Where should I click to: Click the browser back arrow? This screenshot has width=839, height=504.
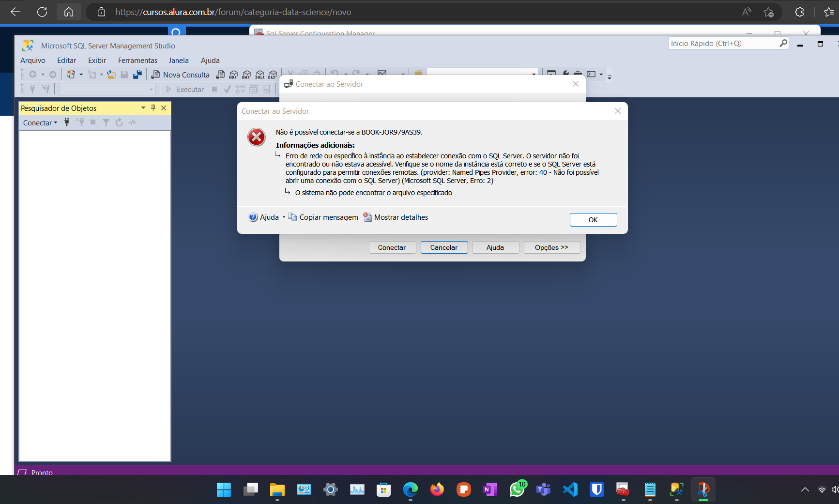point(15,12)
